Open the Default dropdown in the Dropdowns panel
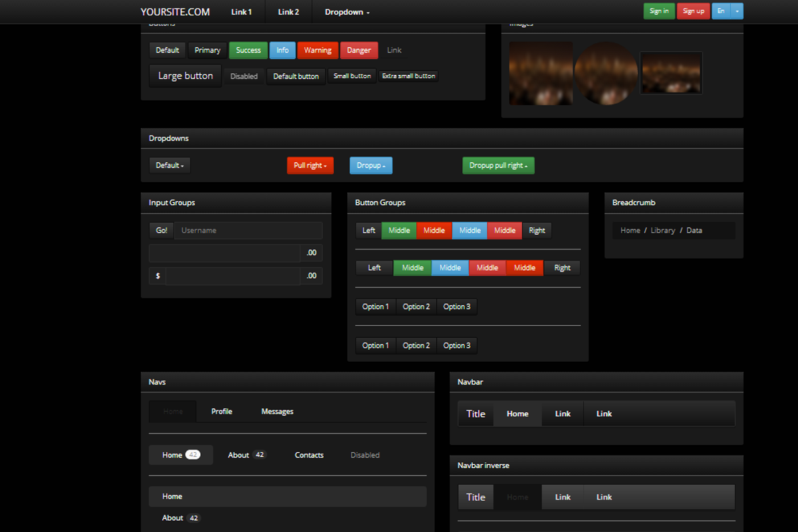The image size is (798, 532). [x=170, y=165]
